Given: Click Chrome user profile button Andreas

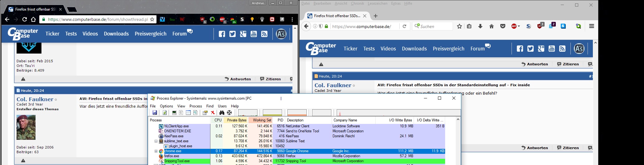Looking at the screenshot, I should point(258,3).
